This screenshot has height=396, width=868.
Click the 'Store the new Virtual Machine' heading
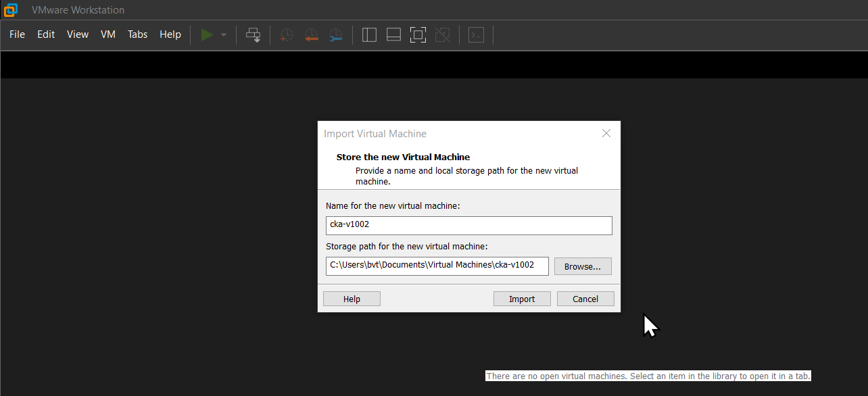pyautogui.click(x=403, y=157)
